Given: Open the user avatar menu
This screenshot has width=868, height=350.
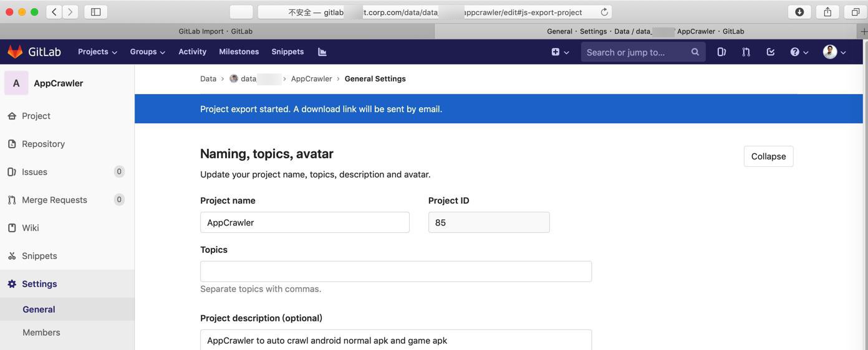Looking at the screenshot, I should coord(834,52).
